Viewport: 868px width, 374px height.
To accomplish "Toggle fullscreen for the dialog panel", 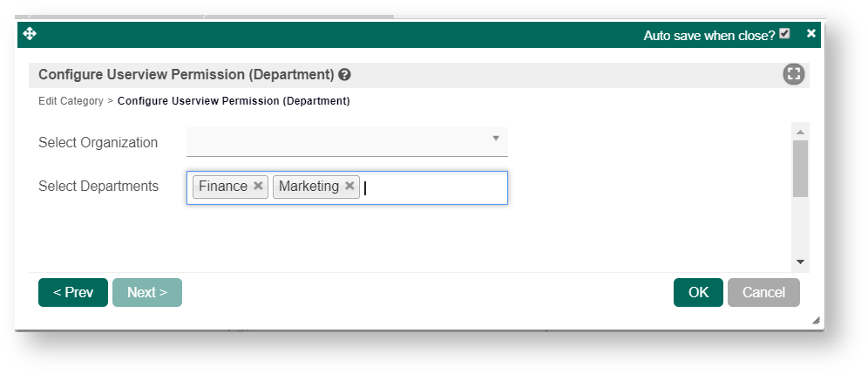I will coord(793,74).
